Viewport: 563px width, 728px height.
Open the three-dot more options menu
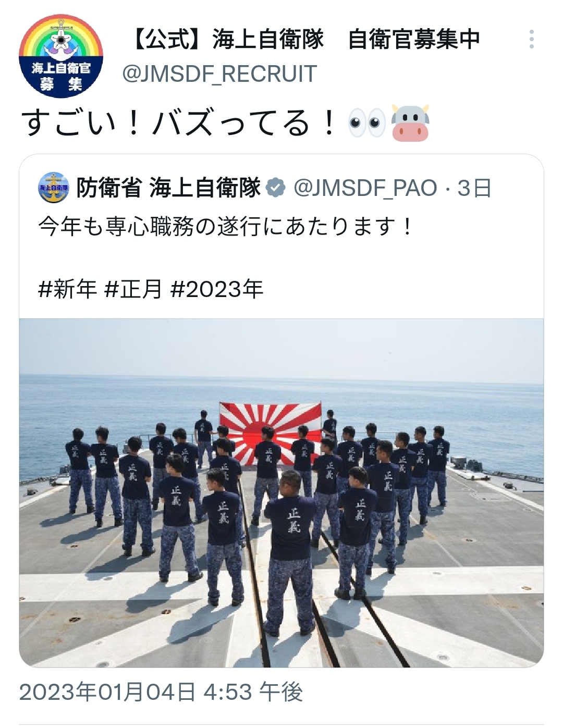531,40
